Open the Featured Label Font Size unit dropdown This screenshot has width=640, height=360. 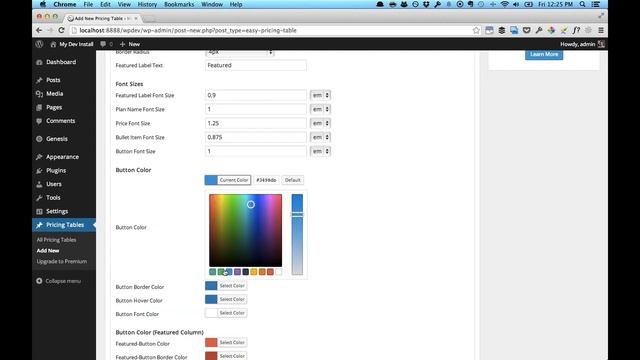click(x=320, y=95)
